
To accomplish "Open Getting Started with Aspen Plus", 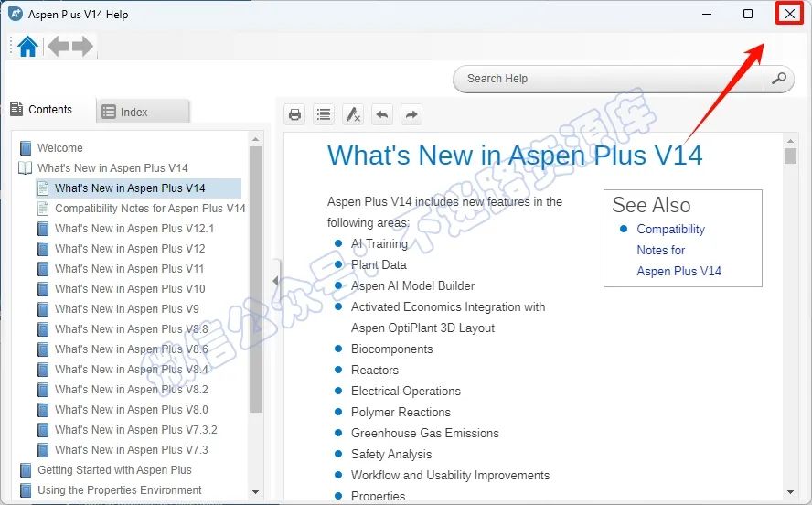I will coord(114,470).
